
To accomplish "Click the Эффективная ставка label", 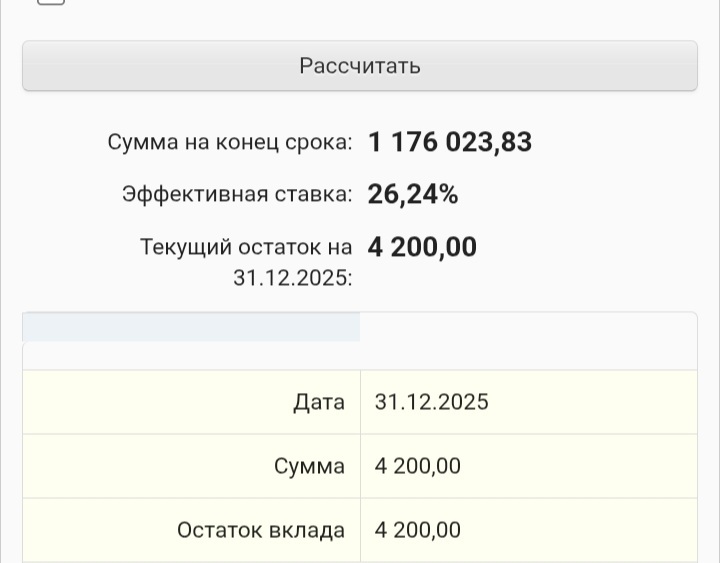I will coord(237,194).
